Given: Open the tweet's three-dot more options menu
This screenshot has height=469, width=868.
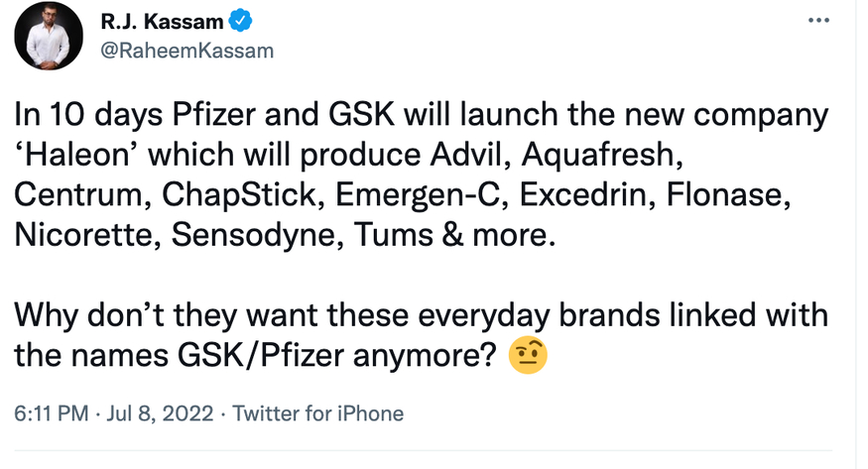Looking at the screenshot, I should pyautogui.click(x=819, y=21).
